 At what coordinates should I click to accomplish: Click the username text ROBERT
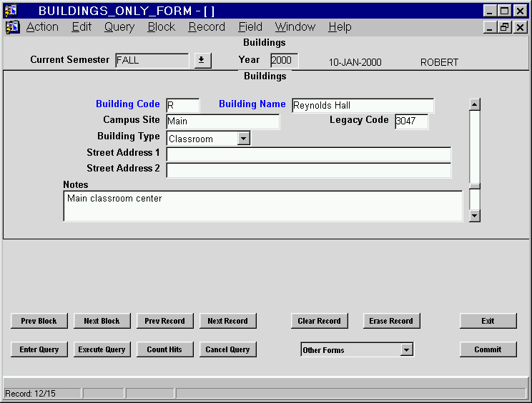[439, 62]
